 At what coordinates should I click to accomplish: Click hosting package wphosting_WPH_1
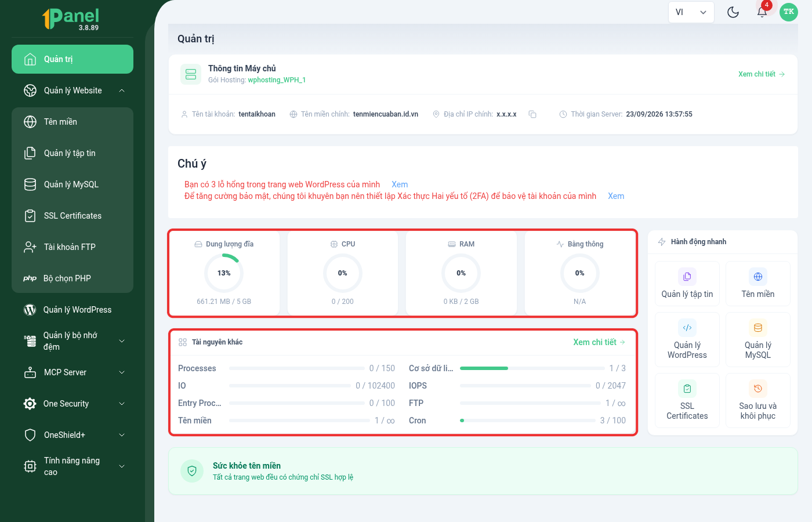(x=277, y=80)
